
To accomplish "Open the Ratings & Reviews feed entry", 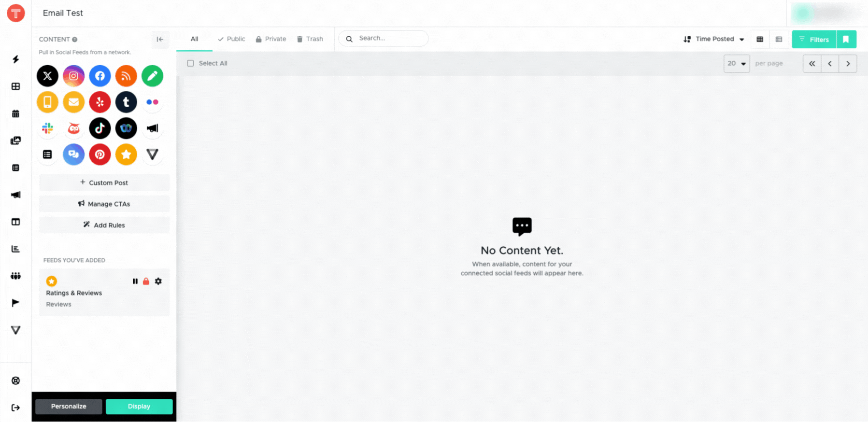I will pos(104,293).
